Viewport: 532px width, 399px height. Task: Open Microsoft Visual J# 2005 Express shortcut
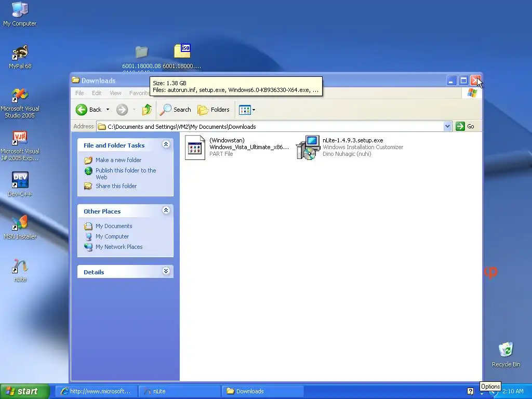pyautogui.click(x=20, y=146)
